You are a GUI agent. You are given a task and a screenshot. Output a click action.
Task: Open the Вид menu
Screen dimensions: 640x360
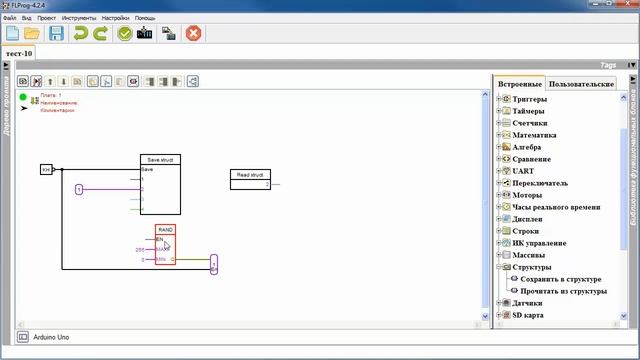[x=27, y=18]
